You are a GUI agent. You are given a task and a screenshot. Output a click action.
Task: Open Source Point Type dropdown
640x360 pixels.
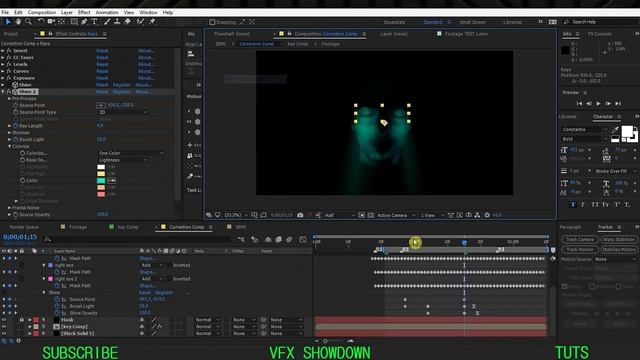122,112
